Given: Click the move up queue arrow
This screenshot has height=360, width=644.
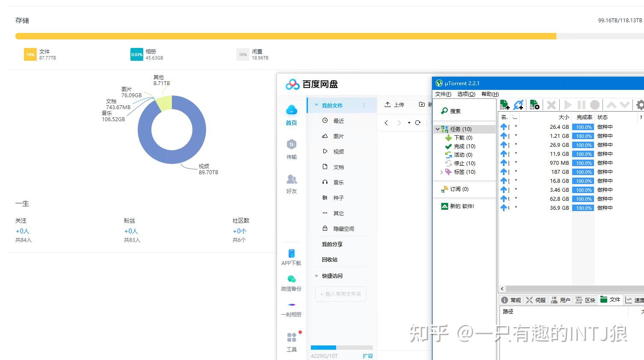Looking at the screenshot, I should point(612,105).
